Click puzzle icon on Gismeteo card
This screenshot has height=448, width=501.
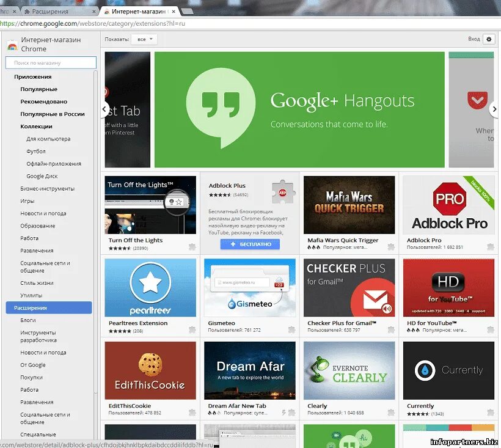tap(291, 330)
